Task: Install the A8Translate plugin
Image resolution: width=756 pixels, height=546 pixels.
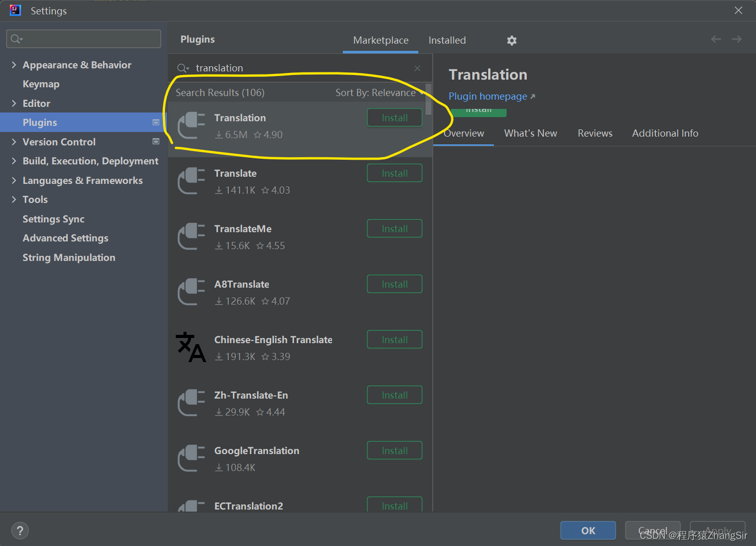Action: (x=395, y=284)
